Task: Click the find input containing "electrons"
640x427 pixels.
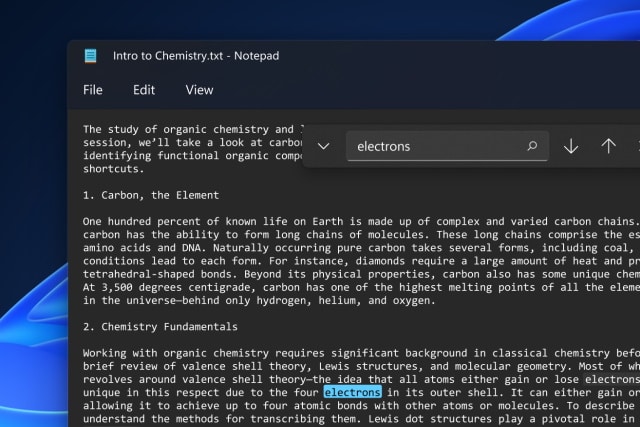Action: click(435, 146)
